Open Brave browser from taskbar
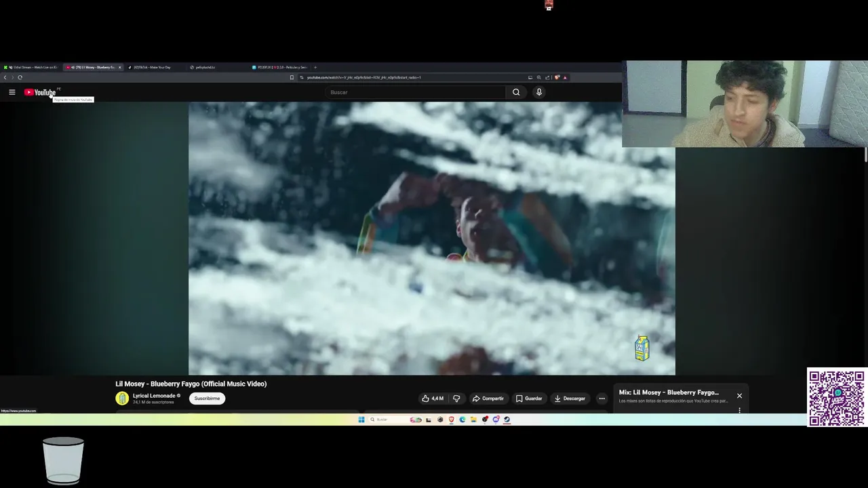The width and height of the screenshot is (868, 488). [452, 420]
